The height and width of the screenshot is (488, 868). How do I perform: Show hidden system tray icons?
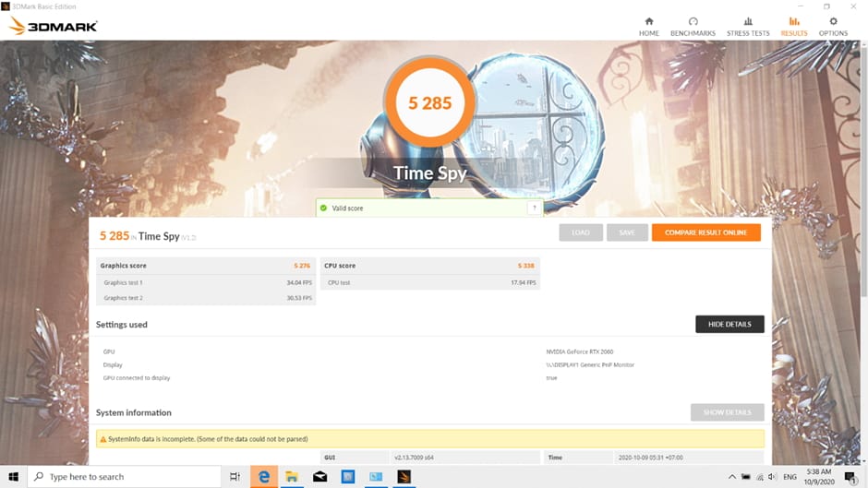pyautogui.click(x=732, y=477)
